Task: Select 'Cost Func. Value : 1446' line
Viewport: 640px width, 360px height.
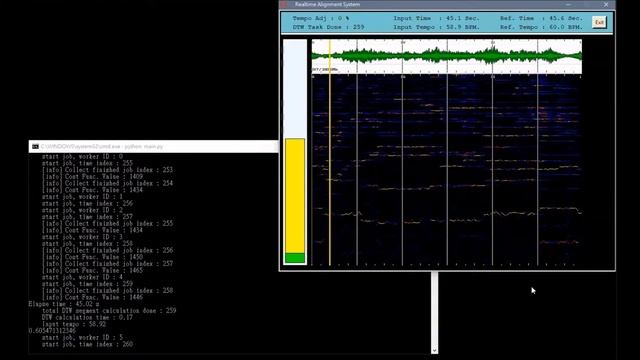Action: click(x=92, y=297)
